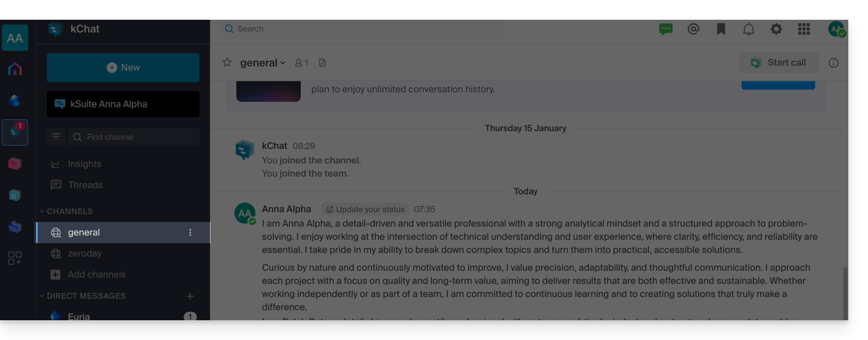868x340 pixels.
Task: Open the general channel name dropdown
Action: [x=263, y=63]
